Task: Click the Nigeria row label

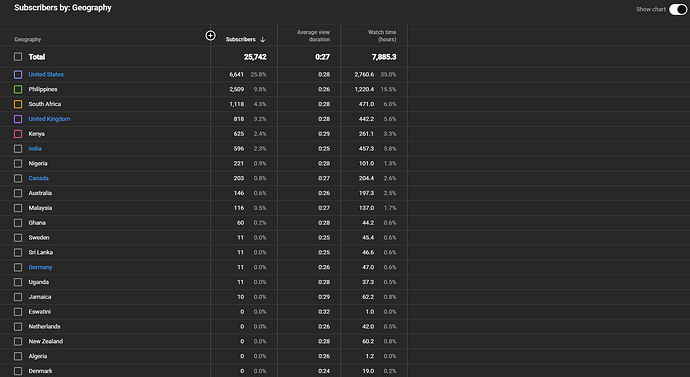Action: click(38, 164)
